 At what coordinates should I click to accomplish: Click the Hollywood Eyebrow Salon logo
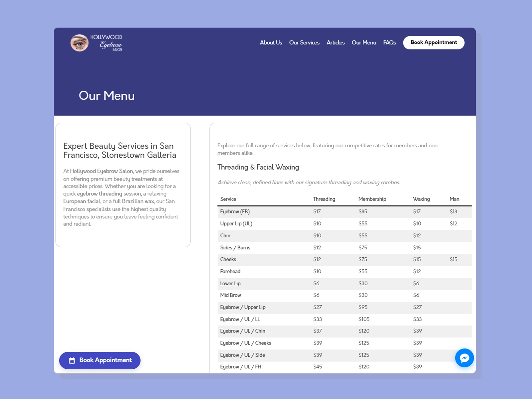point(96,43)
